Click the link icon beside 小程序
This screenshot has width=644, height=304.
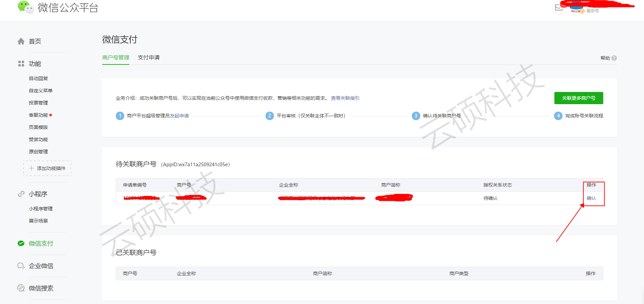(21, 194)
